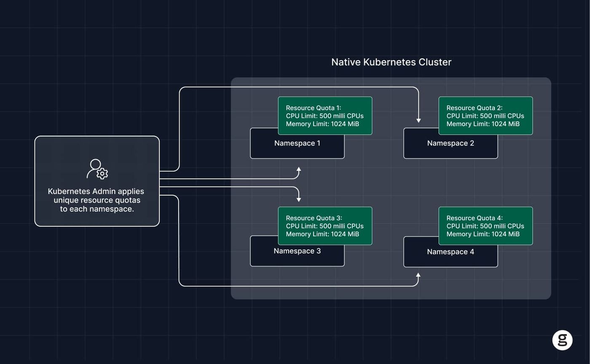Screen dimensions: 590x364
Task: Select the Native Kubernetes Cluster title
Action: click(391, 62)
